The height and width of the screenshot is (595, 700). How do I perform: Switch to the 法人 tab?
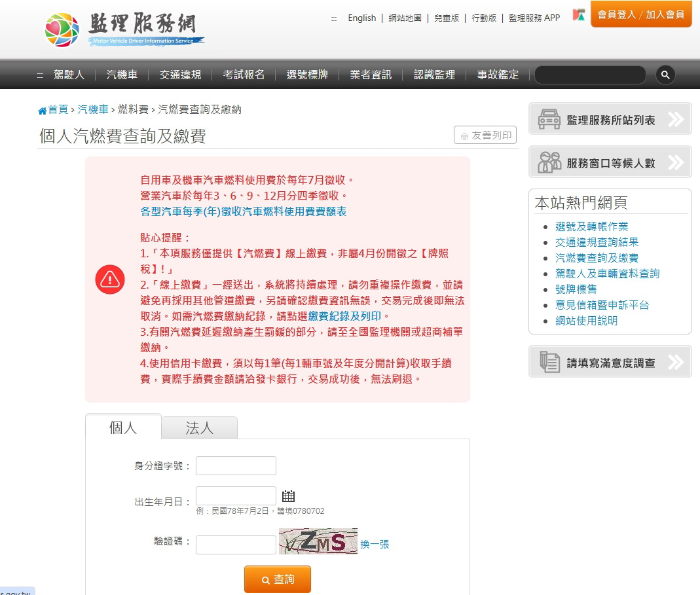pos(199,427)
